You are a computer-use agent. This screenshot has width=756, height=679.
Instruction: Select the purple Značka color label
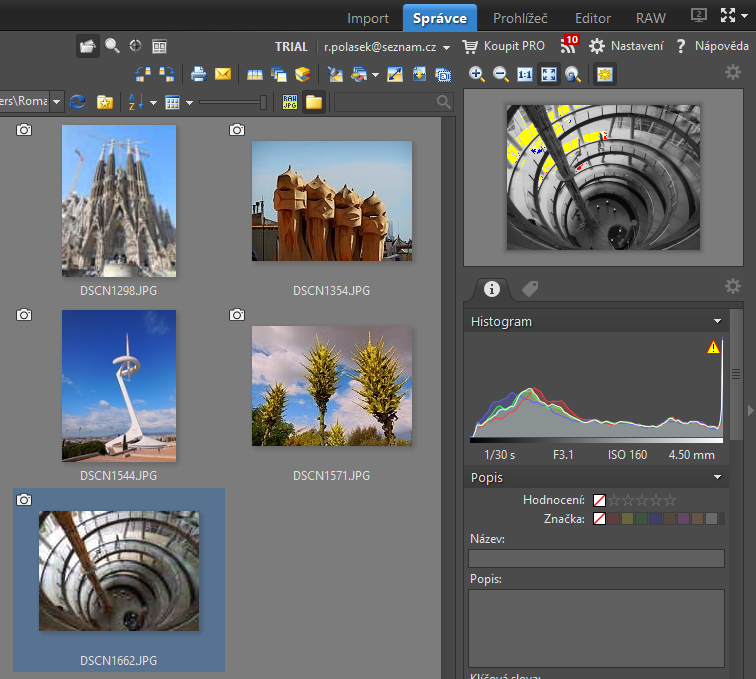pos(683,518)
